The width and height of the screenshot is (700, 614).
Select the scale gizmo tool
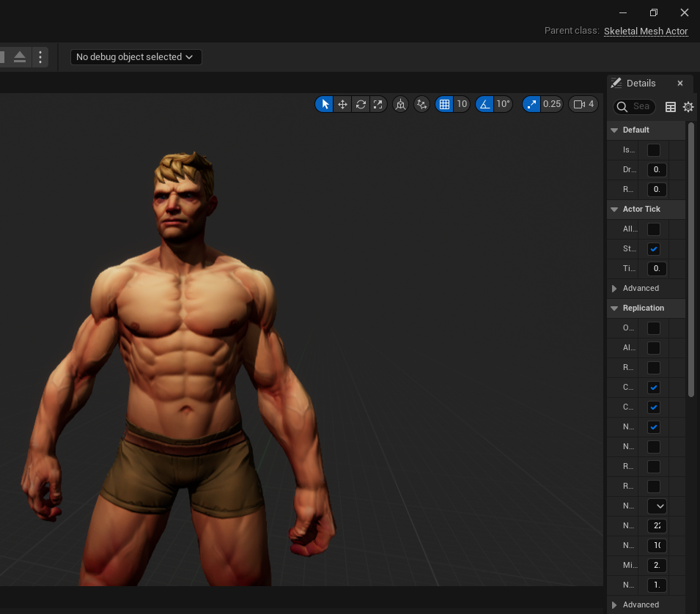point(378,105)
